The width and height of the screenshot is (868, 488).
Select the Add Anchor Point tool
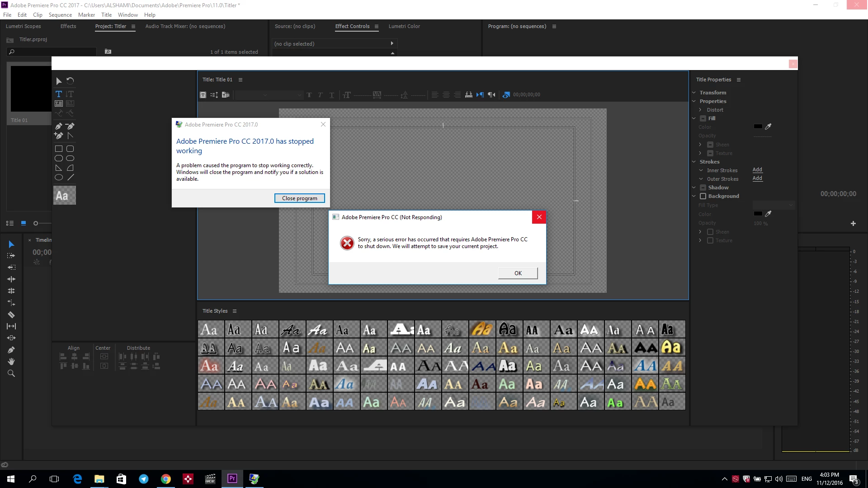59,136
